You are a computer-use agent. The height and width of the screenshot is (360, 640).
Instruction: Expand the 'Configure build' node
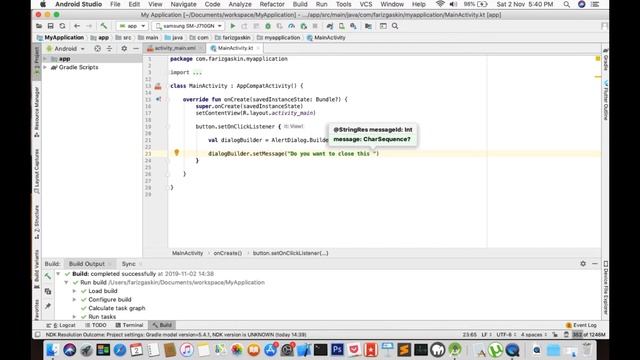tap(74, 300)
